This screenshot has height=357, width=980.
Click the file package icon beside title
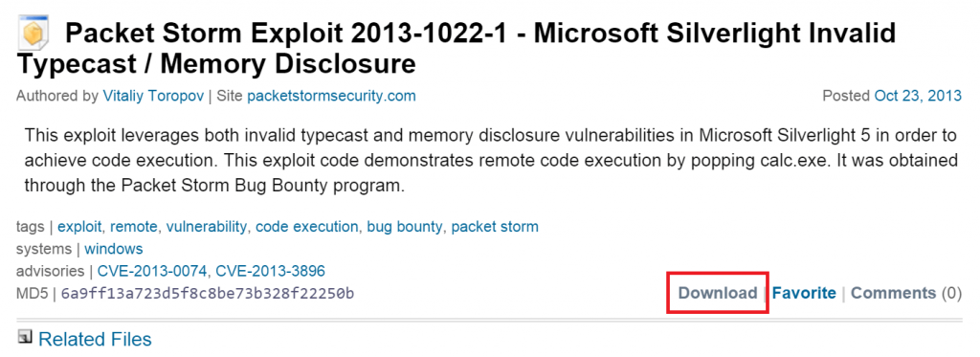[x=33, y=35]
